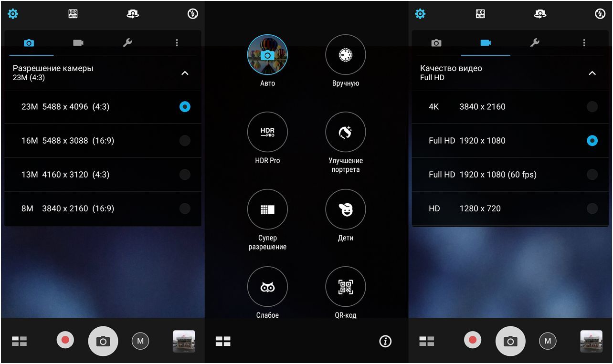Select Улучшение портрета mode
The image size is (613, 364).
(x=345, y=132)
